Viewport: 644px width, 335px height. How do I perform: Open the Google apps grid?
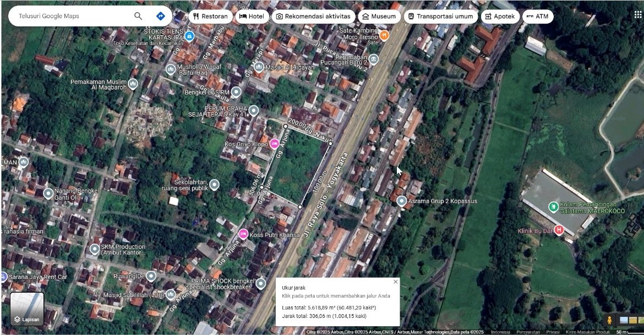pos(637,15)
